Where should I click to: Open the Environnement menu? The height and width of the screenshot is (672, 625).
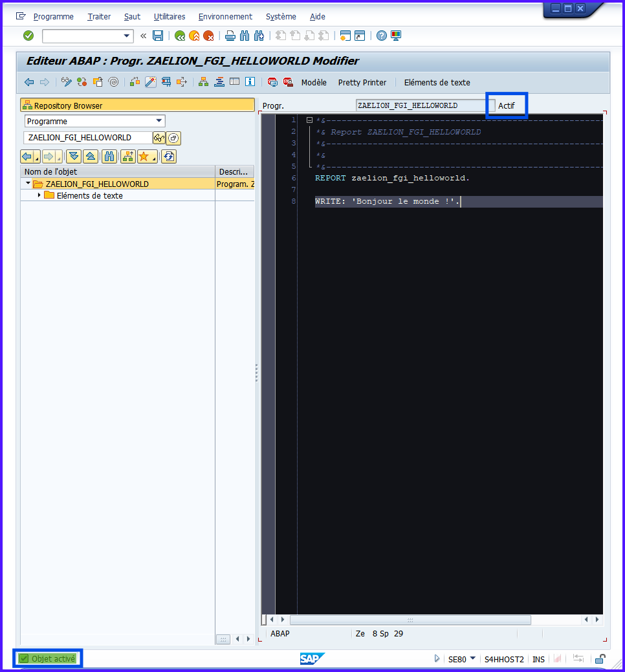(225, 16)
